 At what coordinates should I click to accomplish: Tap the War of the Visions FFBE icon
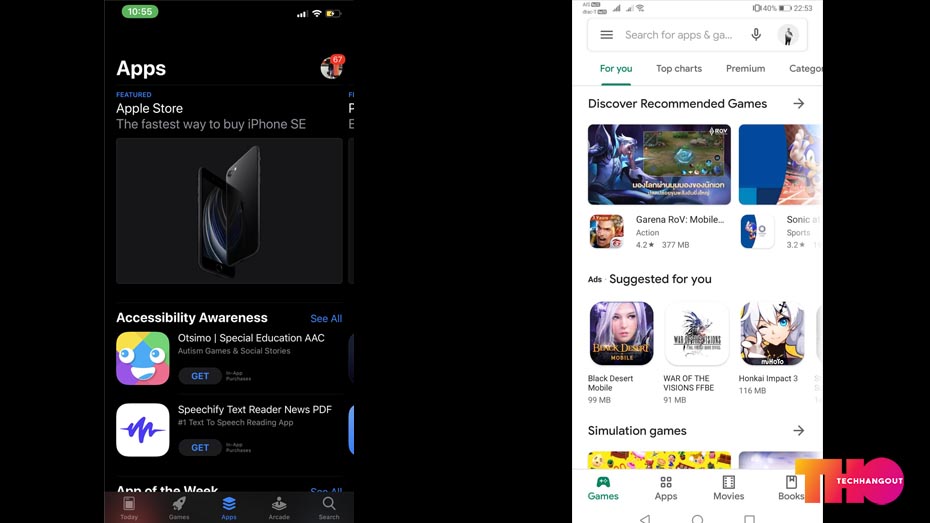697,333
